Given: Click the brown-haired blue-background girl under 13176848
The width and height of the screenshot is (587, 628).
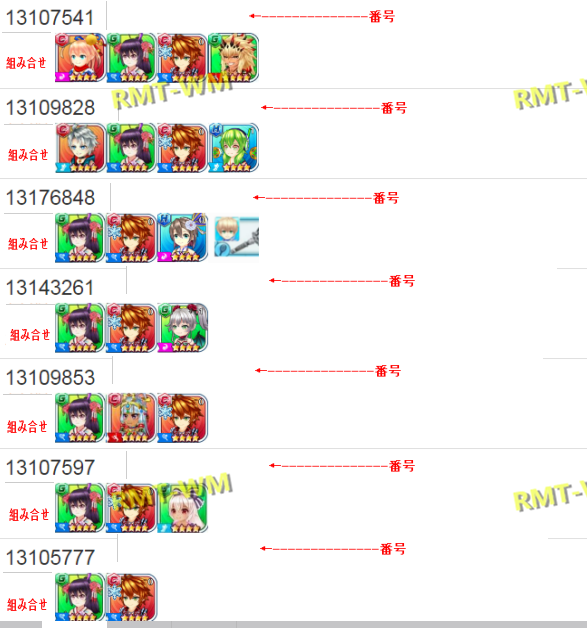Looking at the screenshot, I should coord(182,238).
